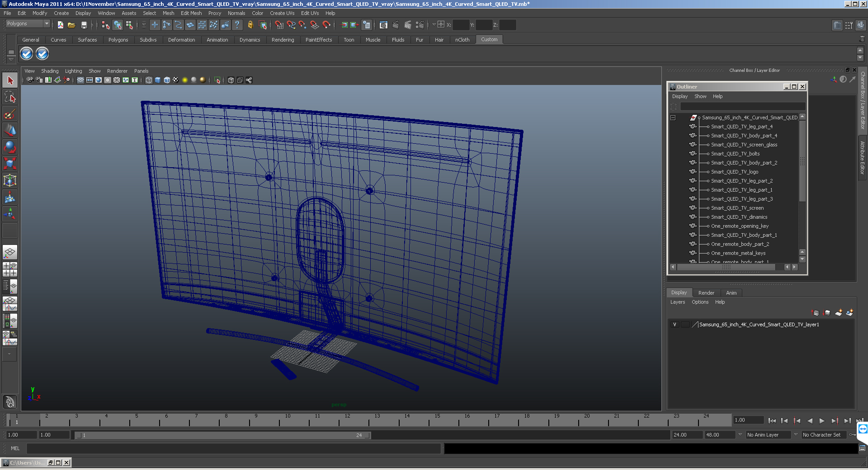Open viewport Shading menu
868x470 pixels.
tap(50, 71)
